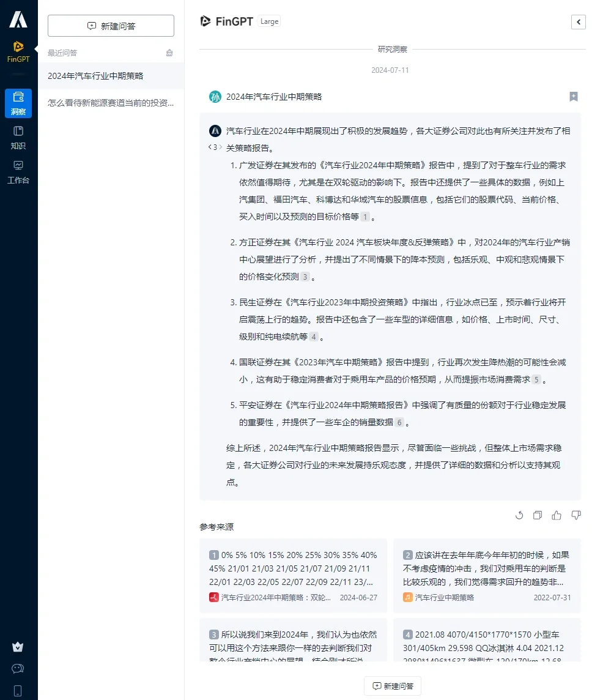Click the source date 2024-06-27
This screenshot has height=700, width=592.
tap(358, 597)
